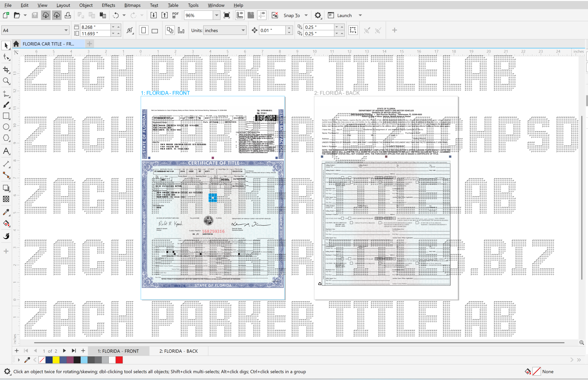Switch page to landscape orientation
The width and height of the screenshot is (588, 380).
tap(155, 31)
